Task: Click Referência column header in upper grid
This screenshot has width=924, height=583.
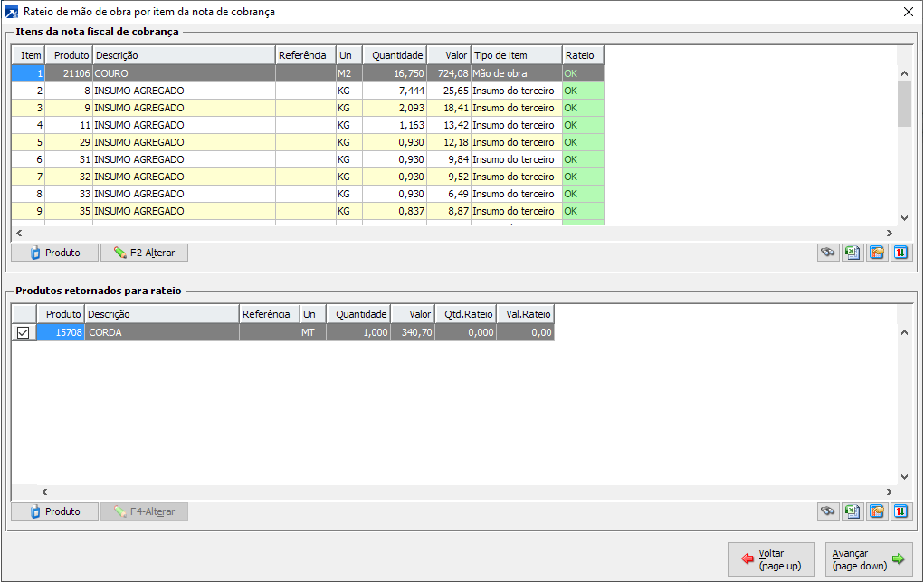Action: coord(306,55)
